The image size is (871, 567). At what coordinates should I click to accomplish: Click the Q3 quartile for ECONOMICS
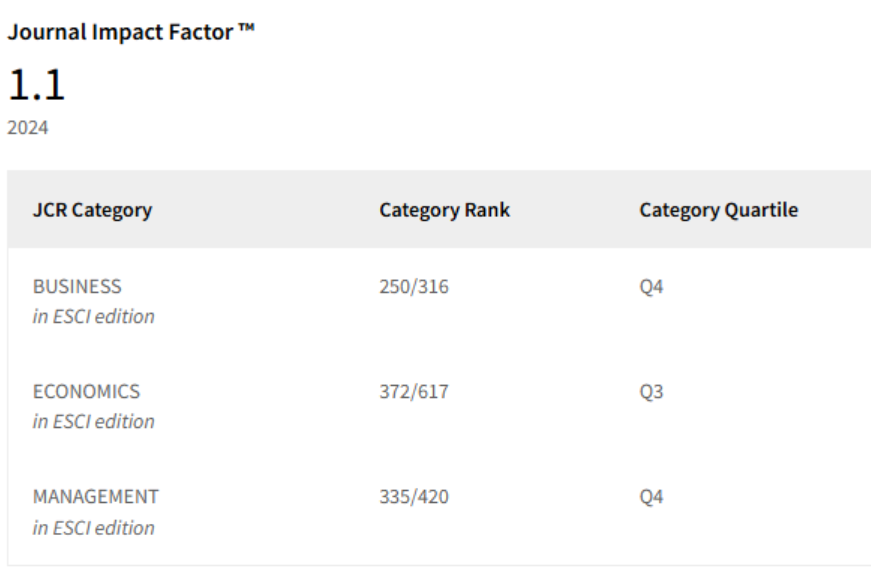(651, 392)
